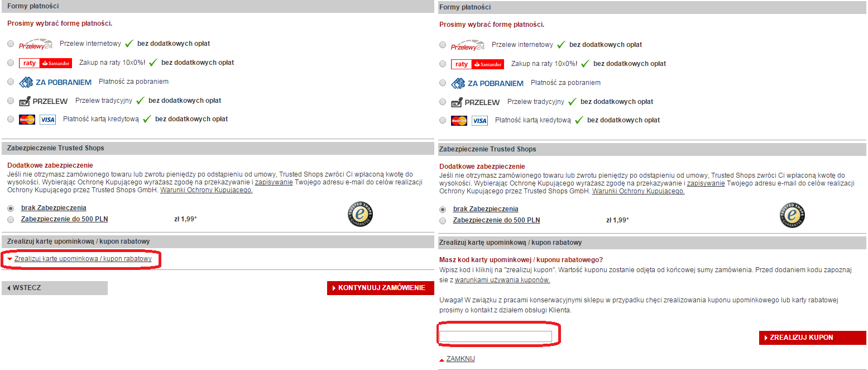
Task: Click the ZA POBRANIEM logo in right panel
Action: click(487, 83)
